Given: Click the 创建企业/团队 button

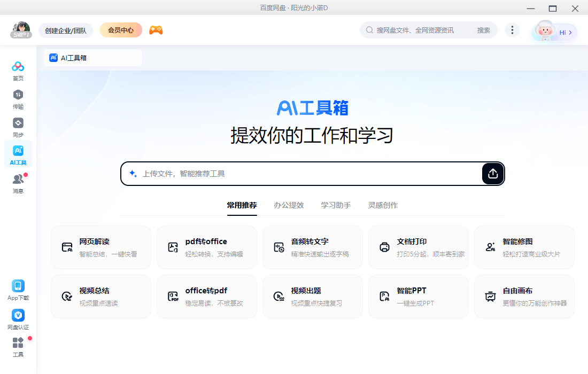Looking at the screenshot, I should pyautogui.click(x=65, y=30).
